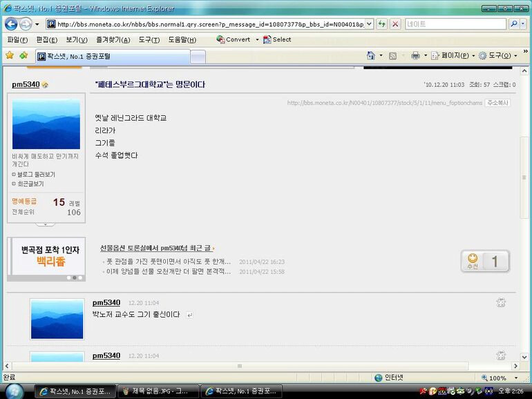Expand the Convert dropdown arrow

point(257,39)
